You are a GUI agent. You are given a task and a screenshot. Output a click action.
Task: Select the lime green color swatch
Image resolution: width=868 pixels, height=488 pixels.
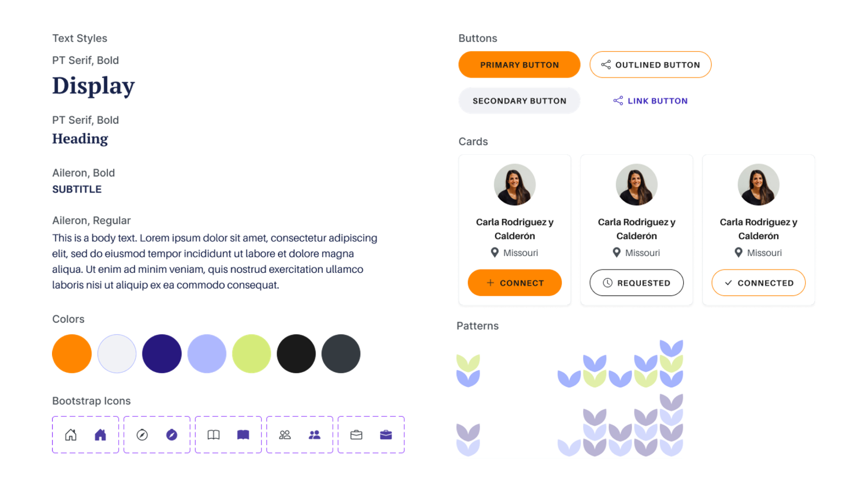pos(251,354)
